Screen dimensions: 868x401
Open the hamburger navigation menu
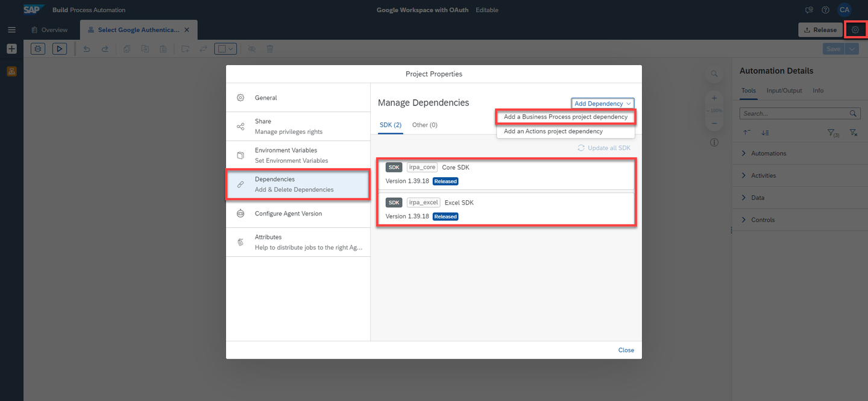click(x=11, y=30)
